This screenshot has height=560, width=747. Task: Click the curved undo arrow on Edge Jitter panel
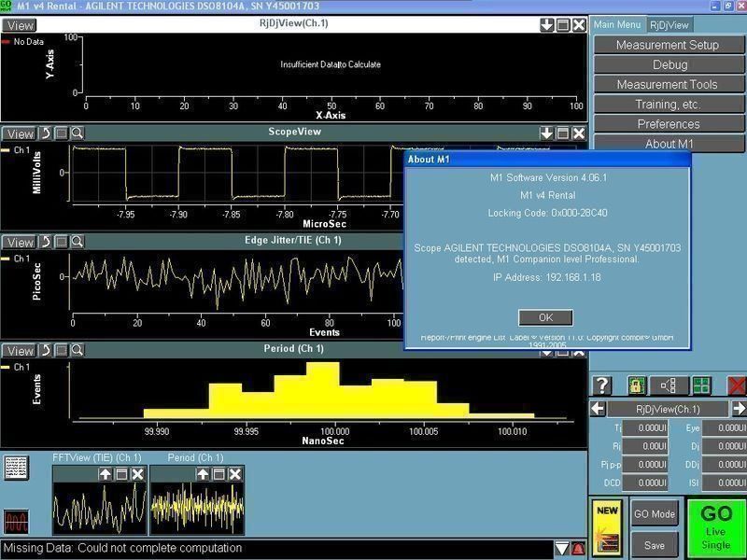tap(45, 242)
